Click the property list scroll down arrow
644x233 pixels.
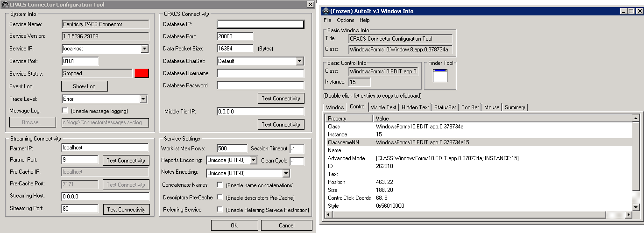pos(636,206)
